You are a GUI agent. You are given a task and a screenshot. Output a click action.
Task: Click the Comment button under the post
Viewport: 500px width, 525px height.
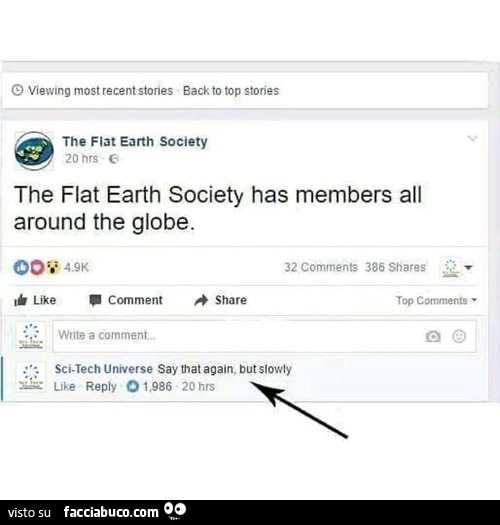(126, 300)
